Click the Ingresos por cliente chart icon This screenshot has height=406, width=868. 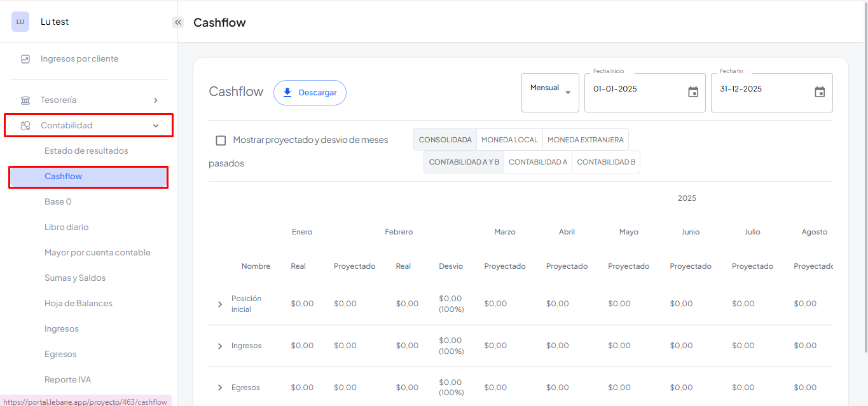25,59
